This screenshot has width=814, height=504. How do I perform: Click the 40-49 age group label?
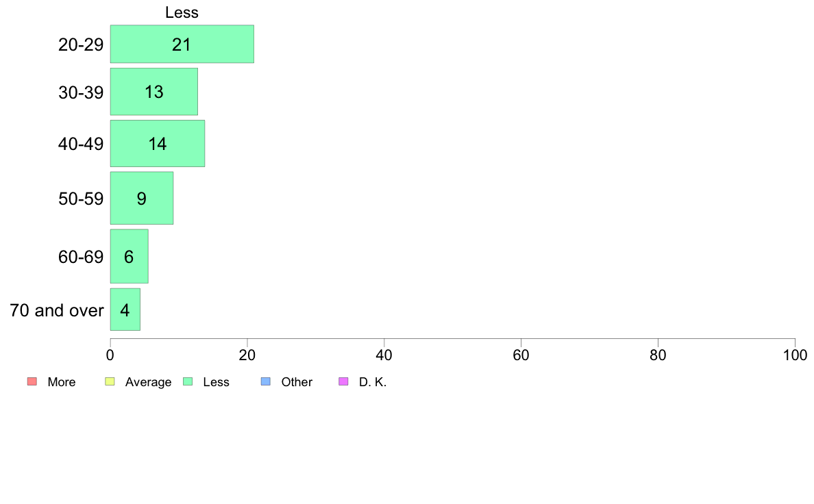pos(81,144)
